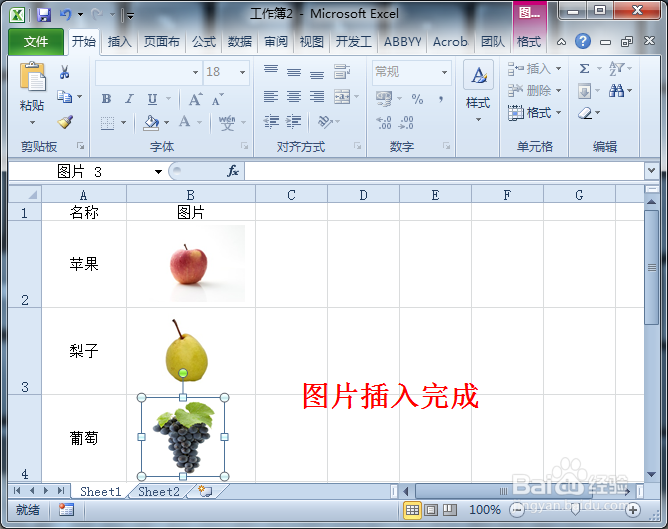Open the Name Box dropdown arrow
Viewport: 668px width, 529px height.
(158, 172)
